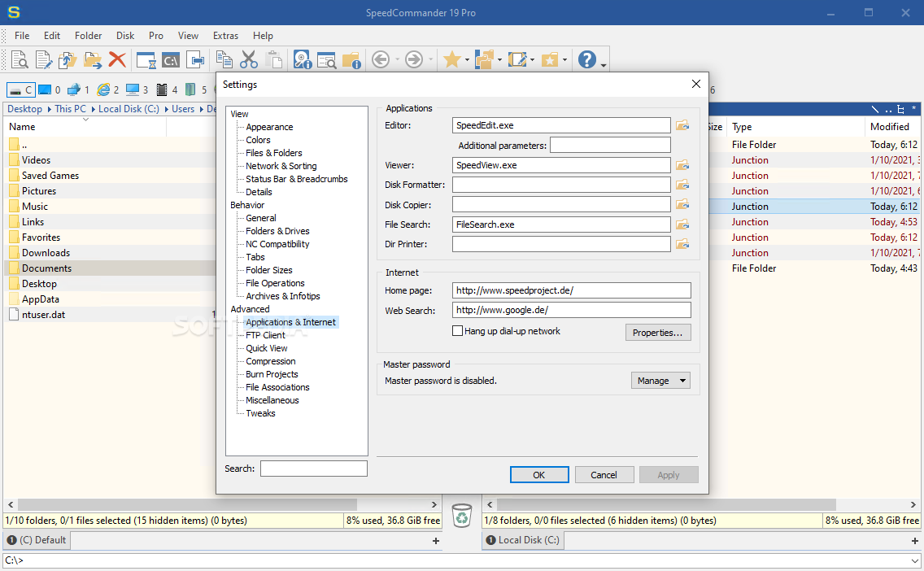Click the Copy files to folder icon
The height and width of the screenshot is (571, 924).
coord(68,59)
